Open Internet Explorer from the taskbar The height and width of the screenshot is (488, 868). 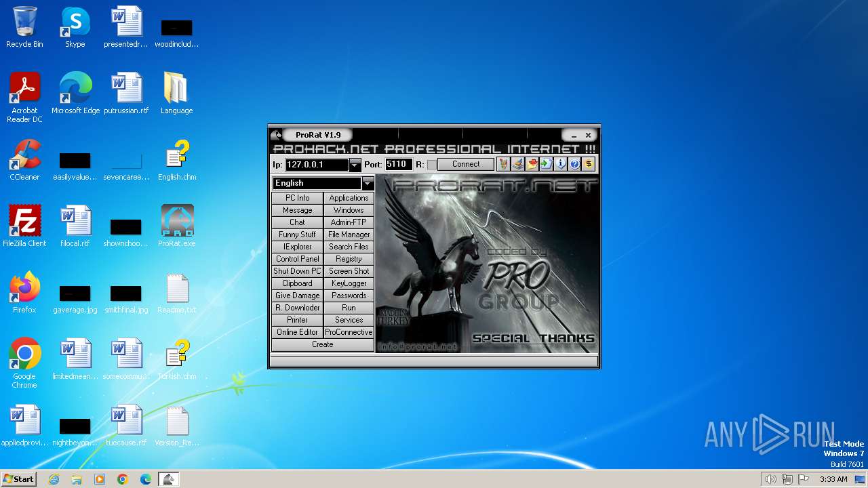[54, 479]
